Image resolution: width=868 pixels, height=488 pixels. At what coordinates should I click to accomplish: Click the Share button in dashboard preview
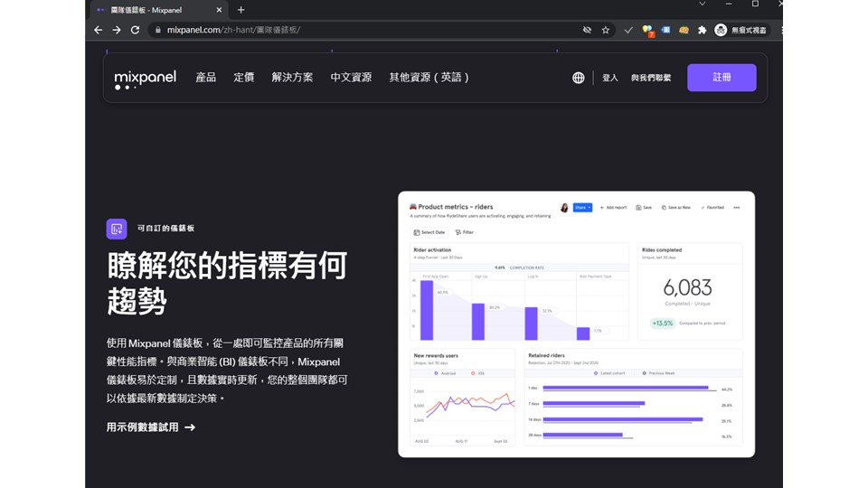point(582,208)
